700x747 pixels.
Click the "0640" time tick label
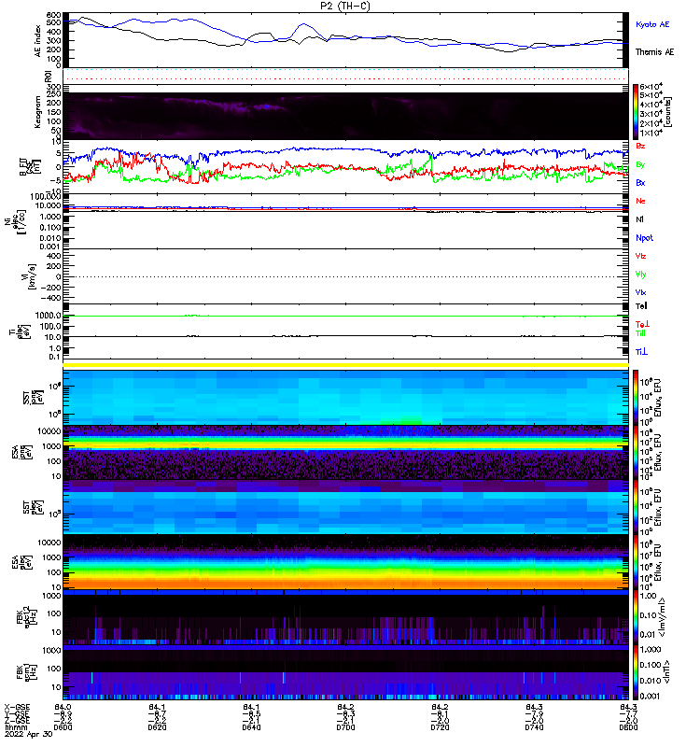[x=251, y=727]
